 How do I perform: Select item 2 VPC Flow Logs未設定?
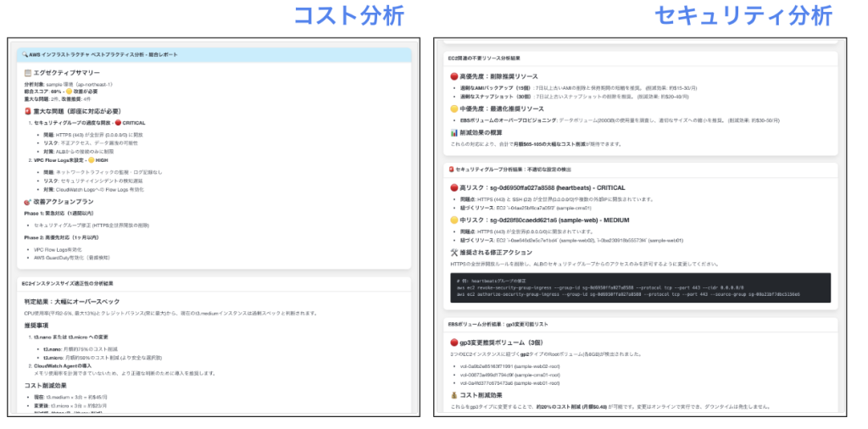(71, 160)
